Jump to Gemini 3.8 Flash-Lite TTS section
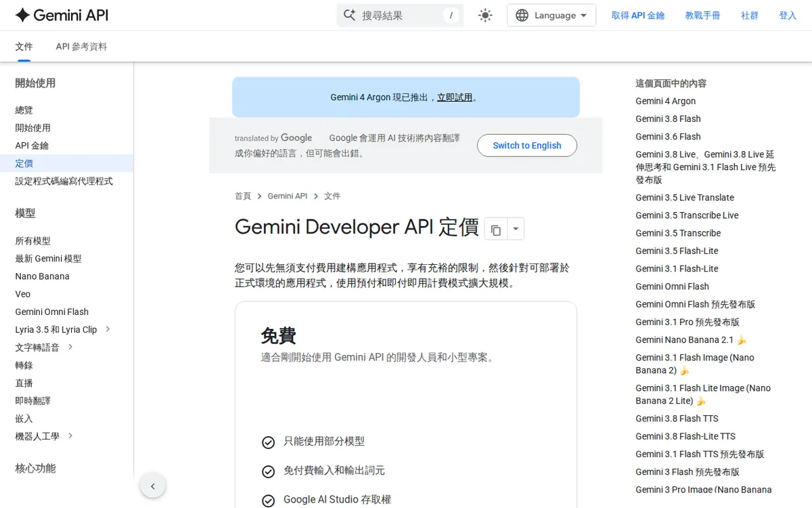Image resolution: width=812 pixels, height=508 pixels. pyautogui.click(x=685, y=436)
